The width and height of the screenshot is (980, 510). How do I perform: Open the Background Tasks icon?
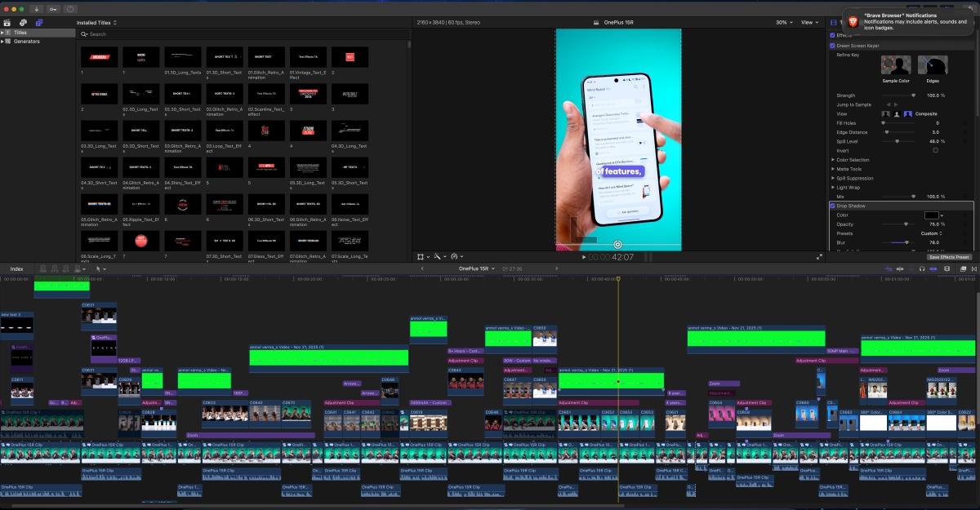(70, 8)
